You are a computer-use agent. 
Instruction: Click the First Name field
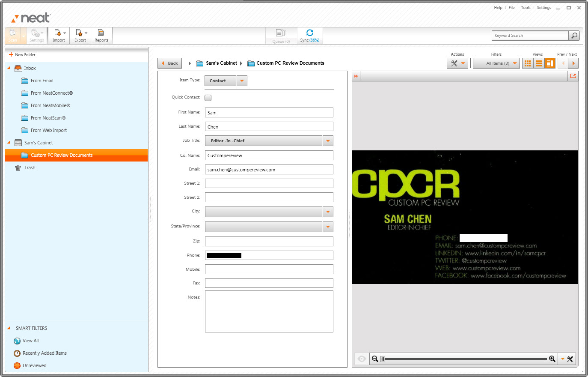[269, 113]
